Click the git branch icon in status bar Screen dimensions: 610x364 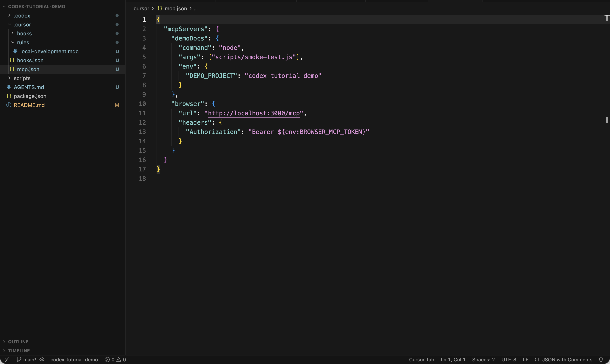[19, 360]
